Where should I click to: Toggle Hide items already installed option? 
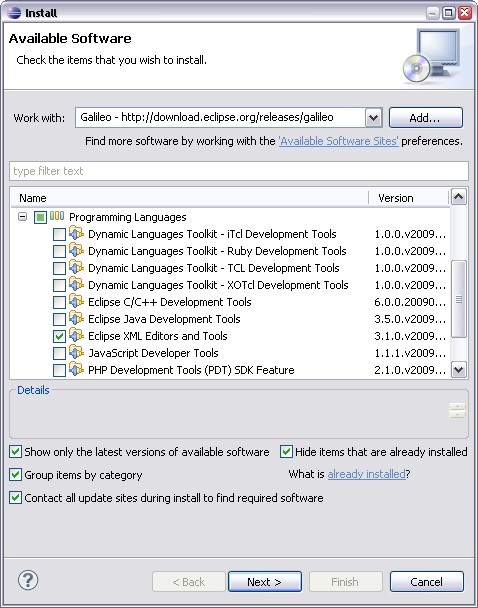point(286,452)
